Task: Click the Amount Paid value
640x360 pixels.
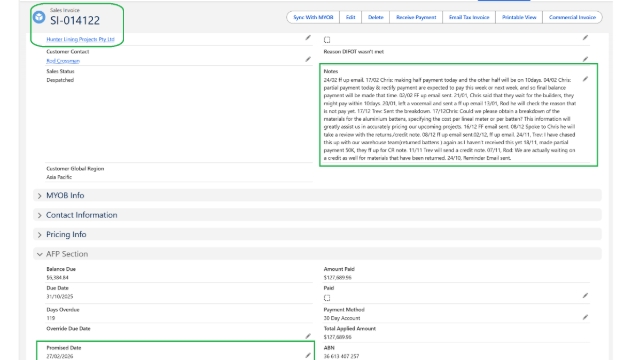Action: 338,278
